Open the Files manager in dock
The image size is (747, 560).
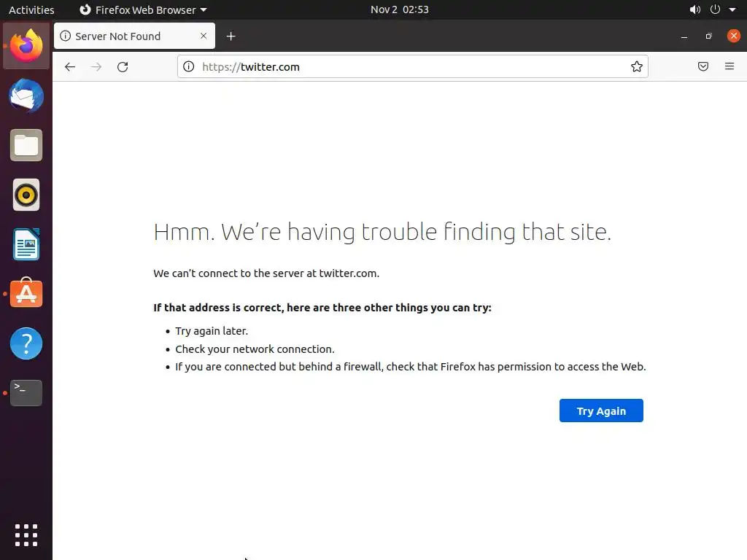click(x=26, y=145)
